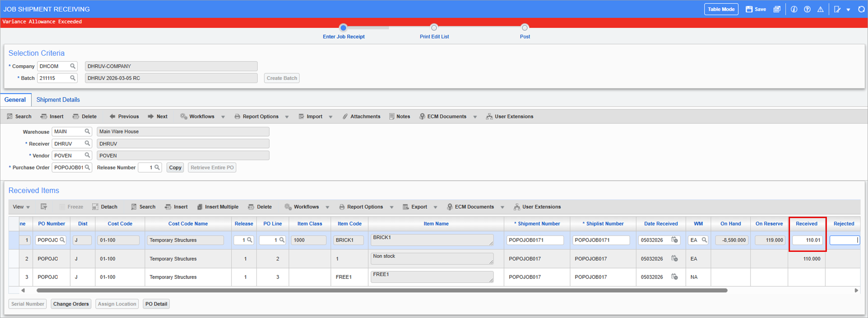Open the Company lookup magnifier icon
868x318 pixels.
point(73,66)
